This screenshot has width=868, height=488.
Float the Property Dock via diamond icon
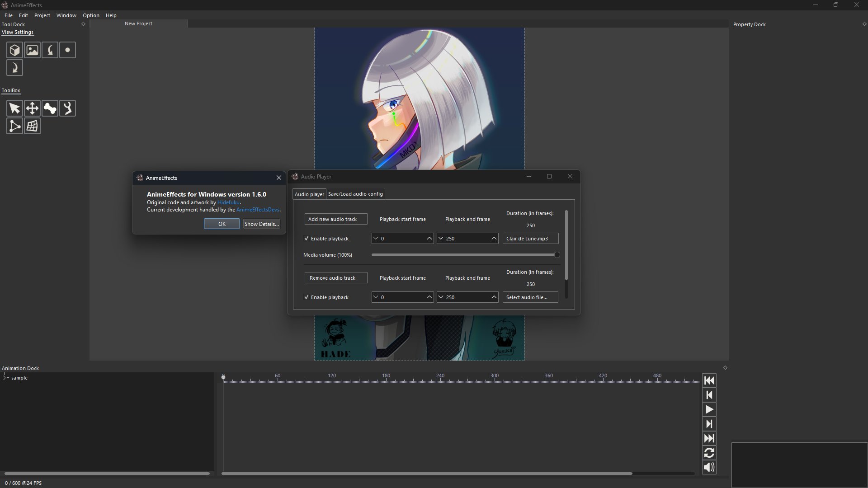(864, 24)
